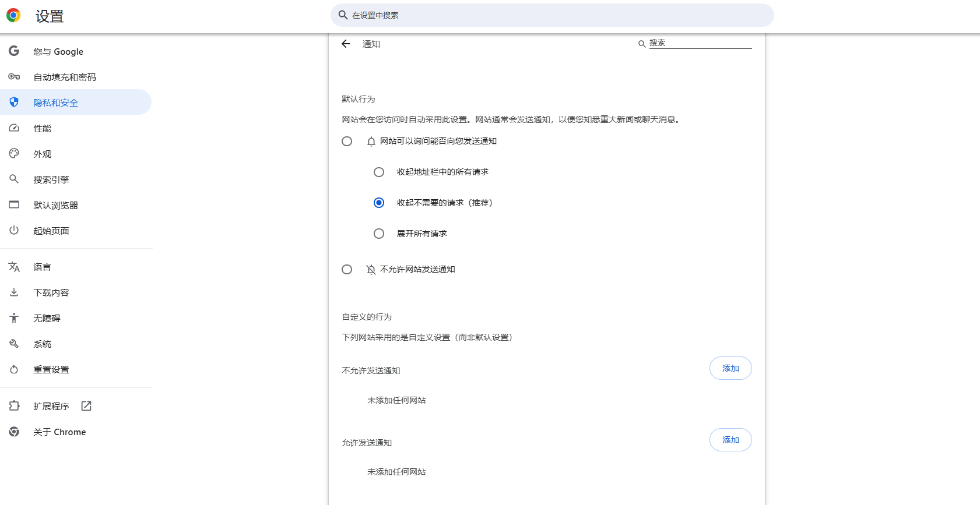980x505 pixels.
Task: Open 隐私和安全 settings section
Action: 76,103
